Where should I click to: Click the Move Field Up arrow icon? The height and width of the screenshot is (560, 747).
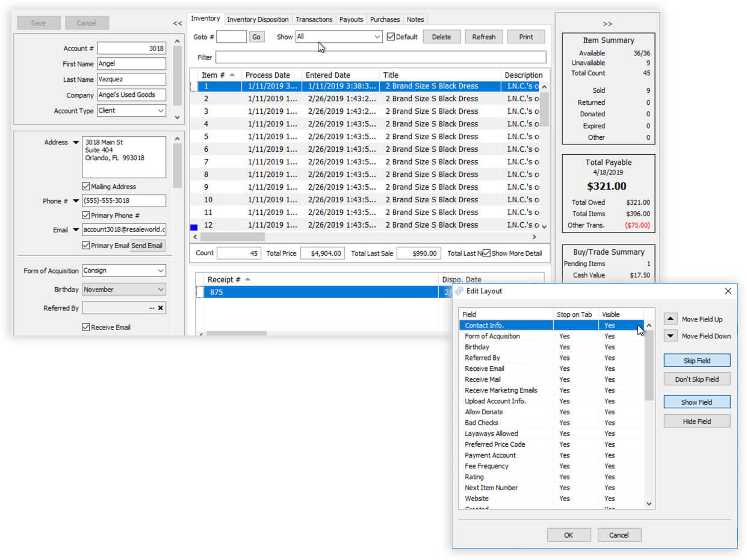tap(671, 319)
